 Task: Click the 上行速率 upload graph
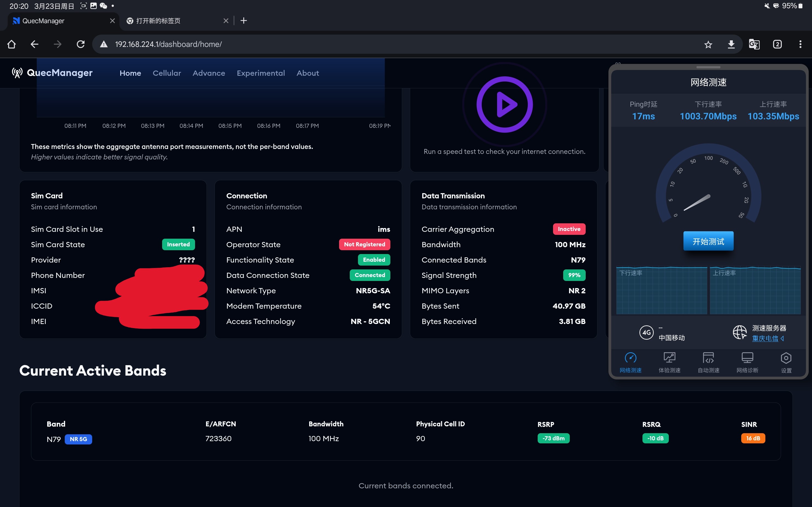pos(755,290)
